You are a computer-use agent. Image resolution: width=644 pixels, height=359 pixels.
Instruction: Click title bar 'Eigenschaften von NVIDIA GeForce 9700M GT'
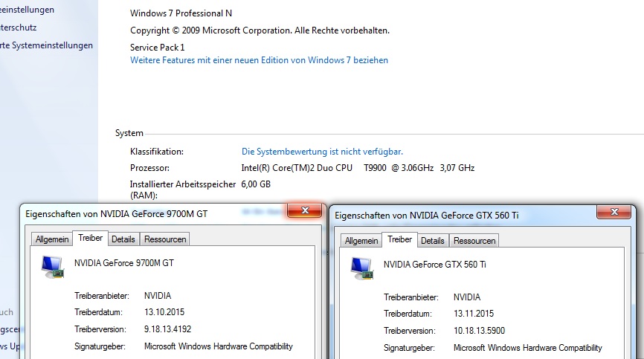click(117, 214)
